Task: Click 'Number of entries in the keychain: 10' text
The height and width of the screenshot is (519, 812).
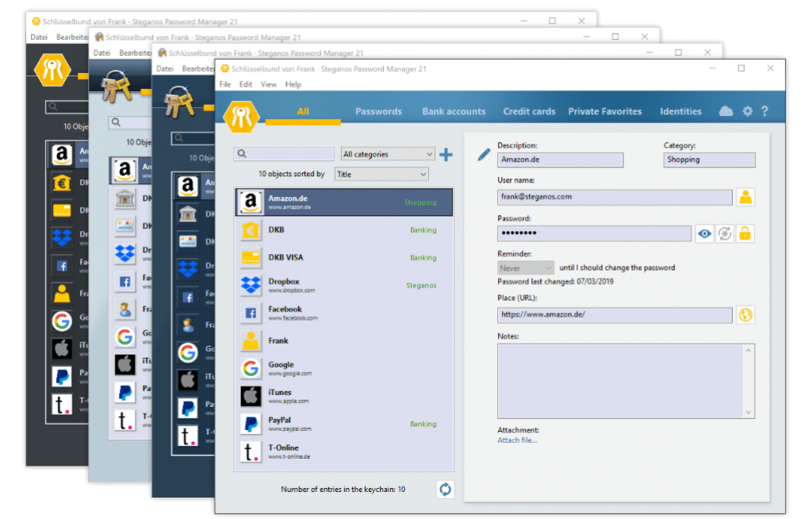Action: [x=343, y=489]
